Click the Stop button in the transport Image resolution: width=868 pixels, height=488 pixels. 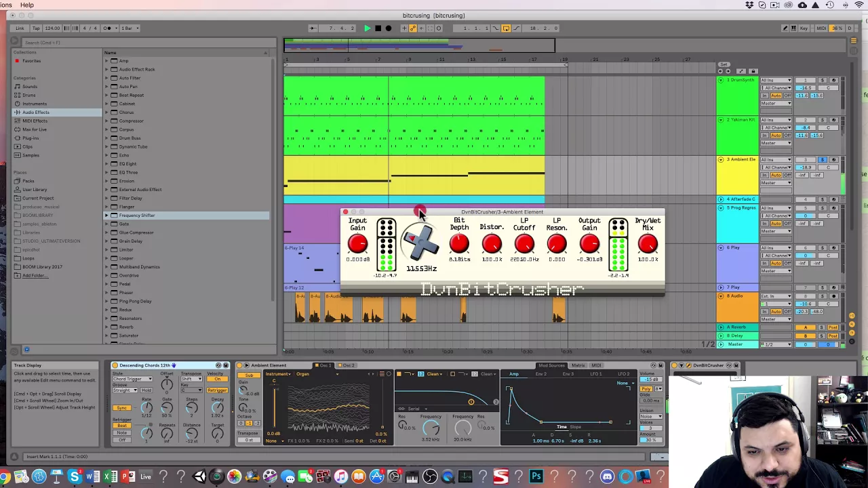point(378,28)
